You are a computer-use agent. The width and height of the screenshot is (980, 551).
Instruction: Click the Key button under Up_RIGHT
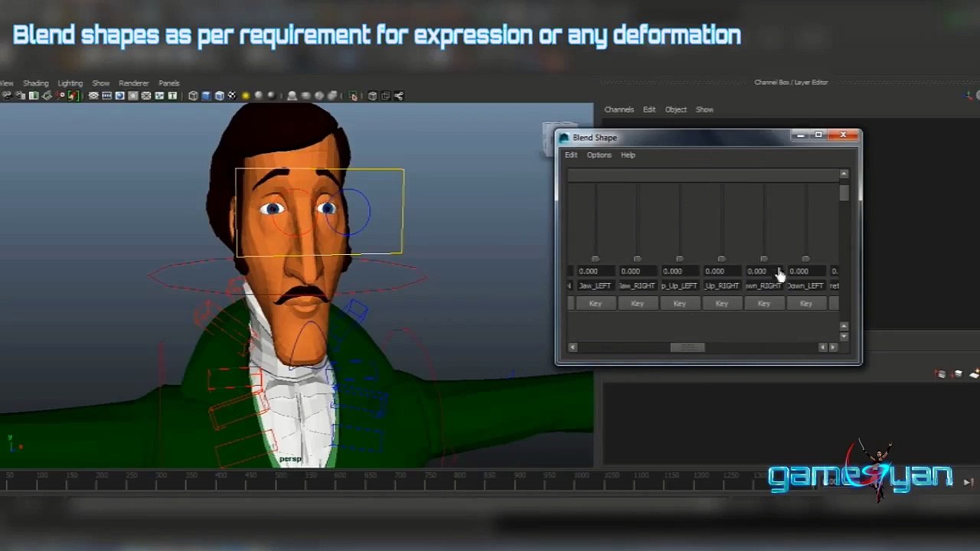[722, 304]
